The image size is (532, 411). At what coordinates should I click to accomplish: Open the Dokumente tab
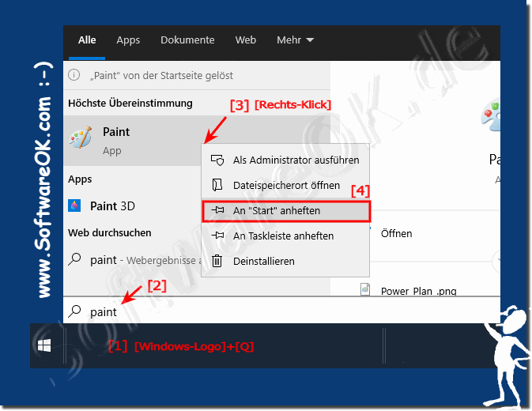(x=187, y=40)
